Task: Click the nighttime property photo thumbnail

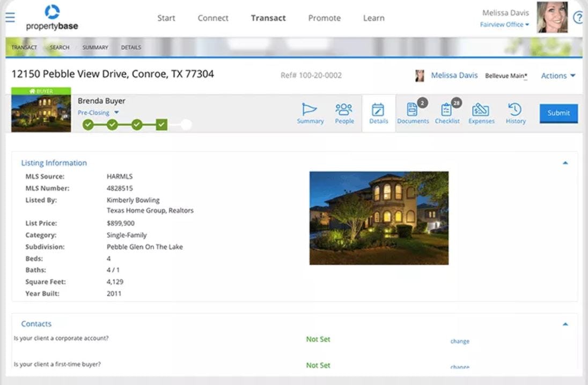Action: [x=40, y=113]
